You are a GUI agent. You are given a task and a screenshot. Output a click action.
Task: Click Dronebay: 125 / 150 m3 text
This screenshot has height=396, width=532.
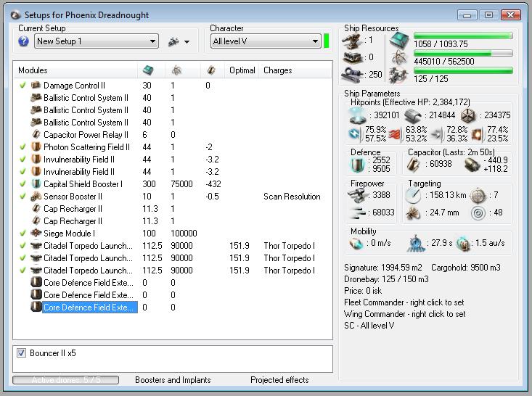386,279
